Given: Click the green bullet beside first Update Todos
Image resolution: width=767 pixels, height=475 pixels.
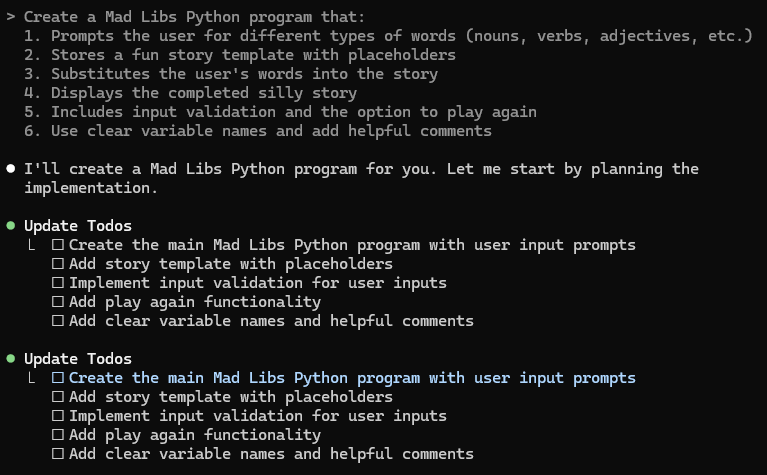Looking at the screenshot, I should (x=11, y=226).
